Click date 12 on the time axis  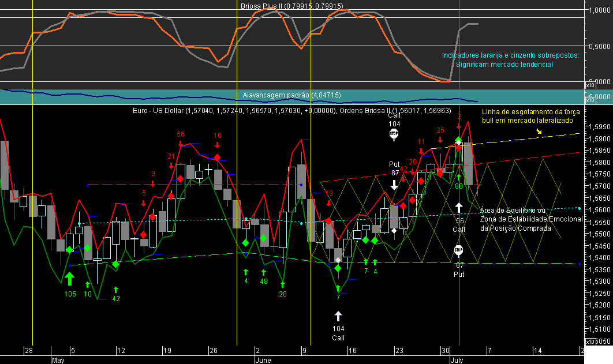pos(121,350)
